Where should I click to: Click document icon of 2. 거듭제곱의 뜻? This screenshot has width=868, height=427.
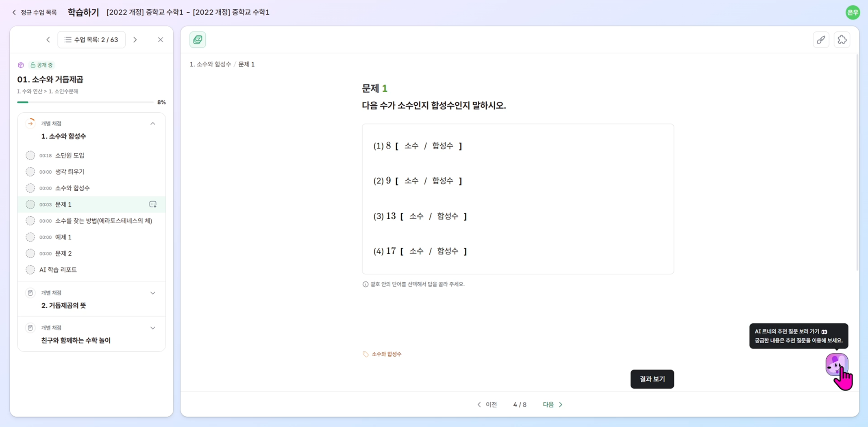point(30,293)
